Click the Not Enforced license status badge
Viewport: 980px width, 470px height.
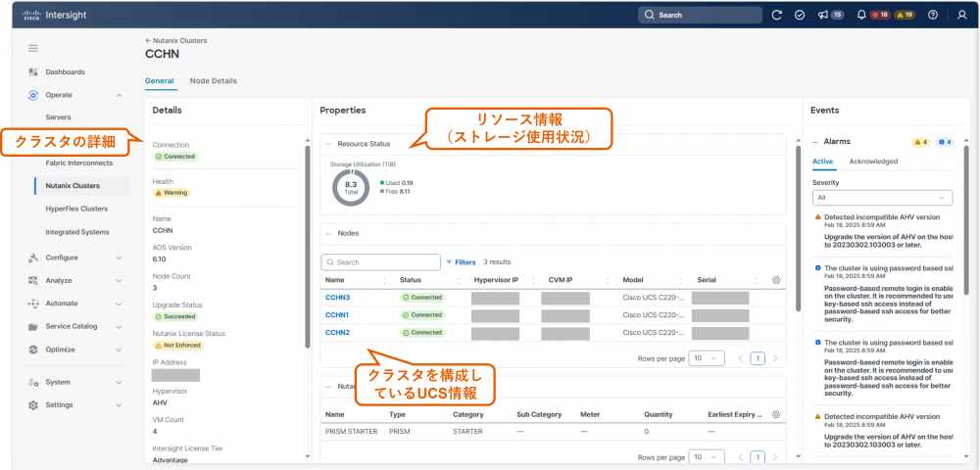tap(178, 346)
